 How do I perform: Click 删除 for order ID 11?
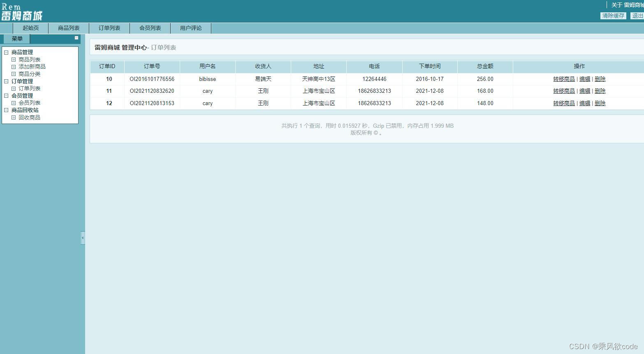pos(600,91)
